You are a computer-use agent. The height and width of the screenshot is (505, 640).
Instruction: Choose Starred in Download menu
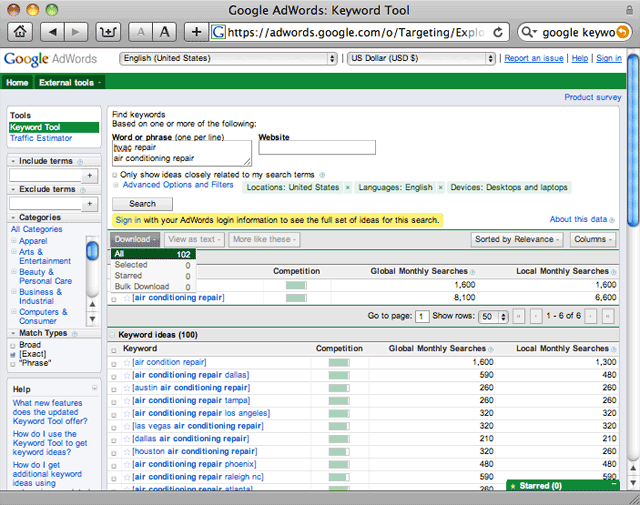153,276
